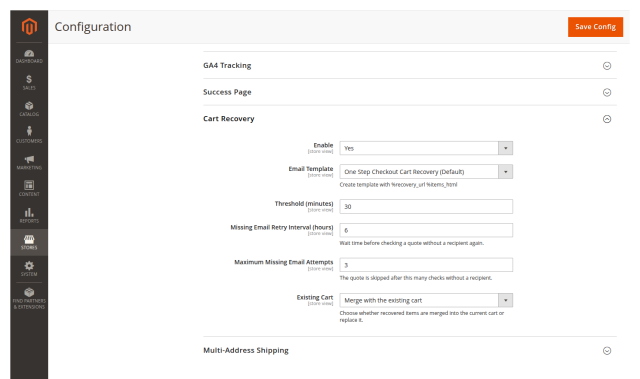Click the Success Page section title
The image size is (640, 379).
[227, 92]
